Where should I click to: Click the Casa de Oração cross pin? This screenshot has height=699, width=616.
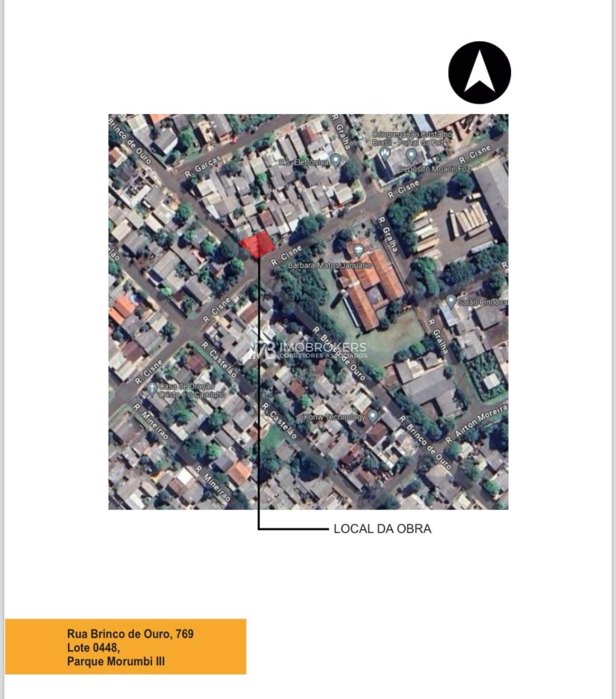[x=152, y=389]
